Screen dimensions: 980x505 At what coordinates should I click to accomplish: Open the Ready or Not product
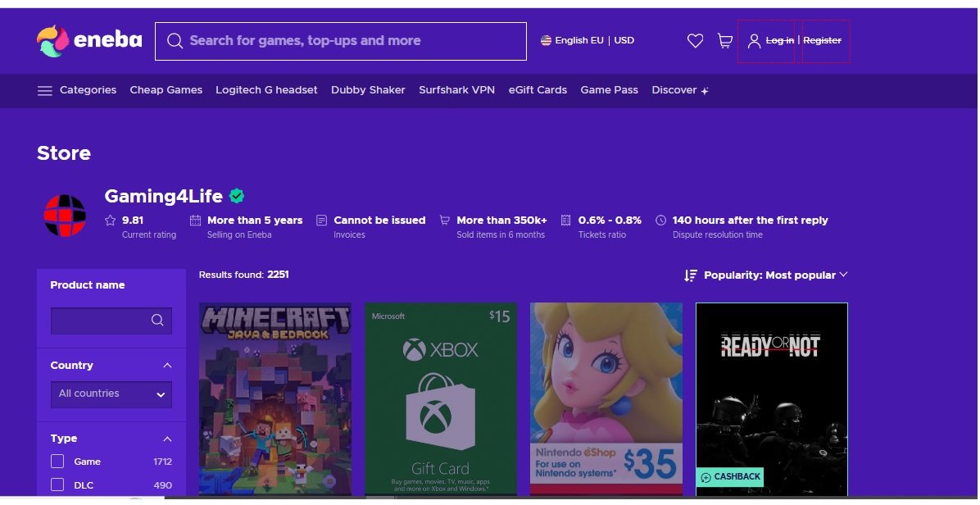point(772,398)
